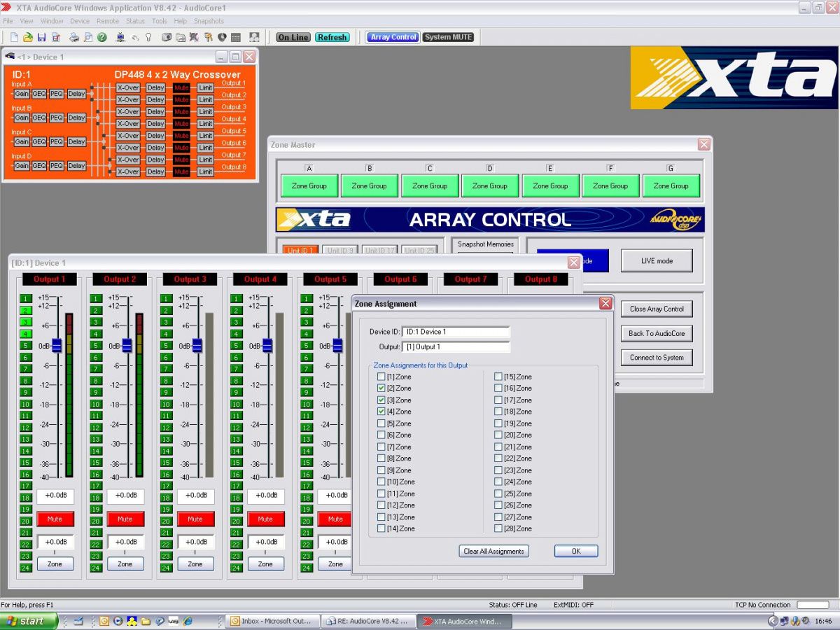Switch to LIVE mode
Viewport: 840px width, 630px height.
coord(657,261)
